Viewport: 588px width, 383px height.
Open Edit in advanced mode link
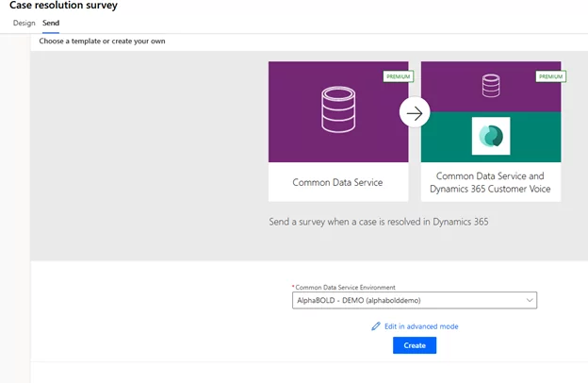click(x=421, y=326)
